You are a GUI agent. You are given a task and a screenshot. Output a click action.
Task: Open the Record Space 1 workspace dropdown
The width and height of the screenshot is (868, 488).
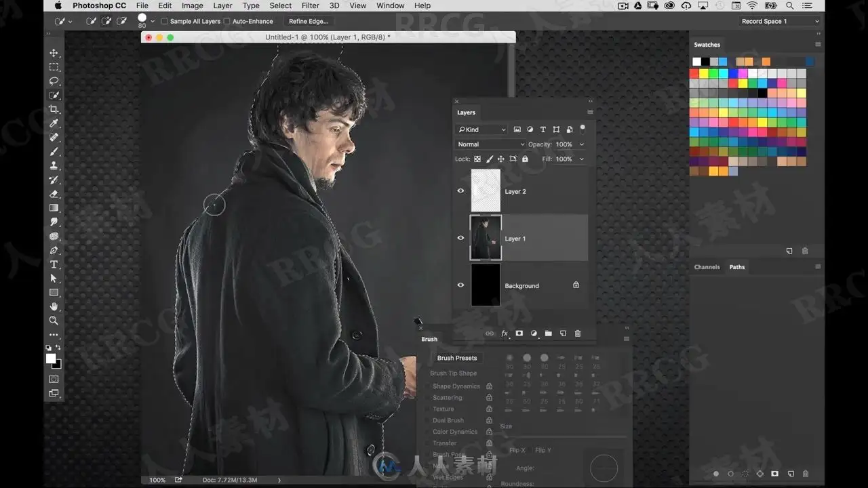pyautogui.click(x=779, y=21)
